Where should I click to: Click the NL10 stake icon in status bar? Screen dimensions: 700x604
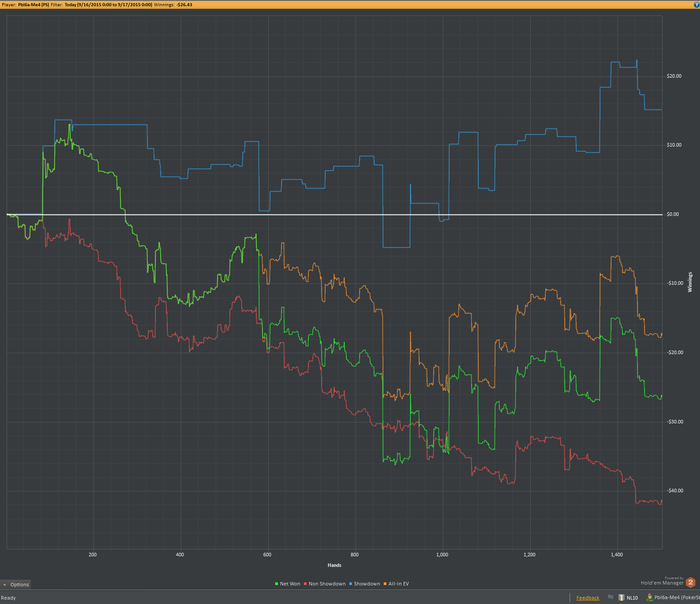point(621,597)
